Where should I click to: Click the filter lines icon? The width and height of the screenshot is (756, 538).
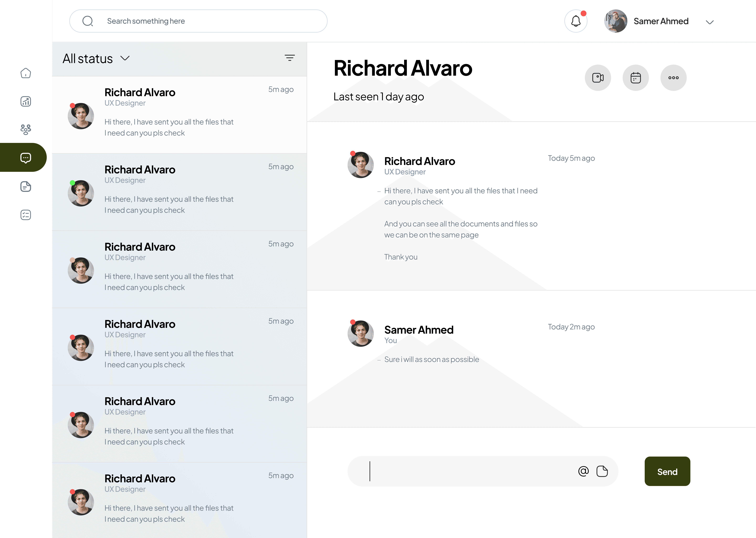click(290, 58)
